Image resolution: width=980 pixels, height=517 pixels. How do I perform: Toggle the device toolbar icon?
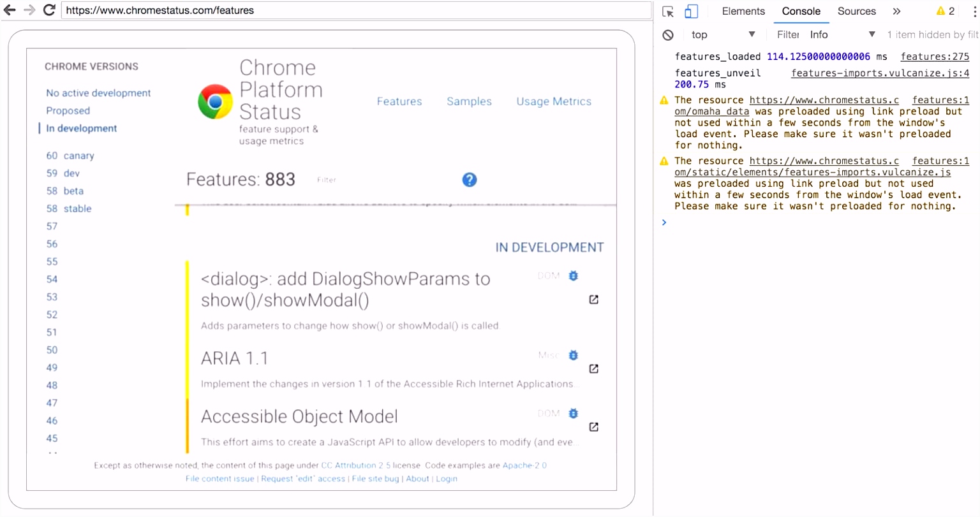pos(691,11)
